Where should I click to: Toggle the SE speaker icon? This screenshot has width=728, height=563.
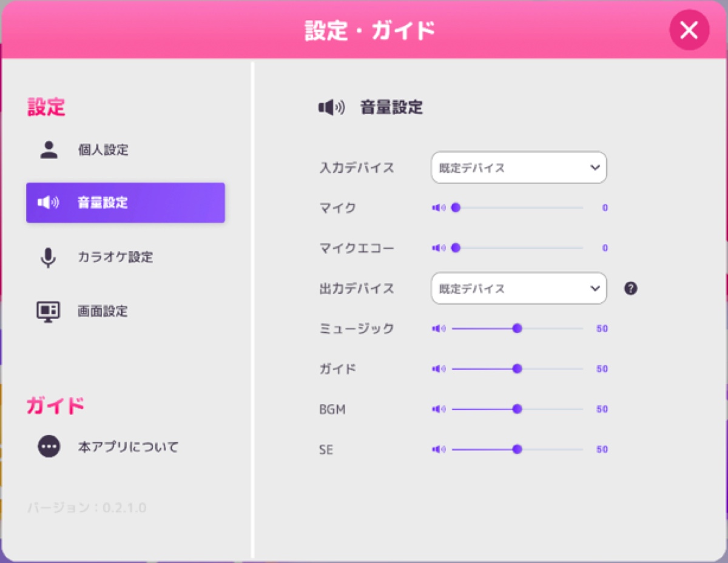[439, 450]
